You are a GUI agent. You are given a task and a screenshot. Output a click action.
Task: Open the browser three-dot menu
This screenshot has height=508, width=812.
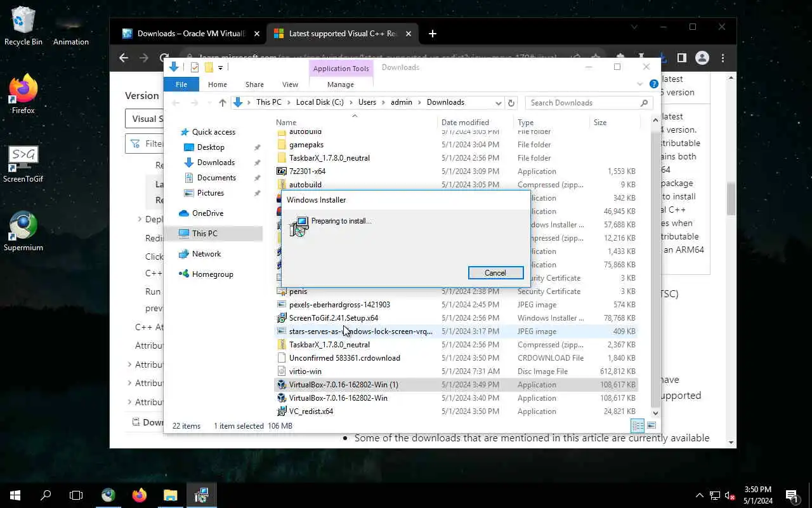(723, 58)
